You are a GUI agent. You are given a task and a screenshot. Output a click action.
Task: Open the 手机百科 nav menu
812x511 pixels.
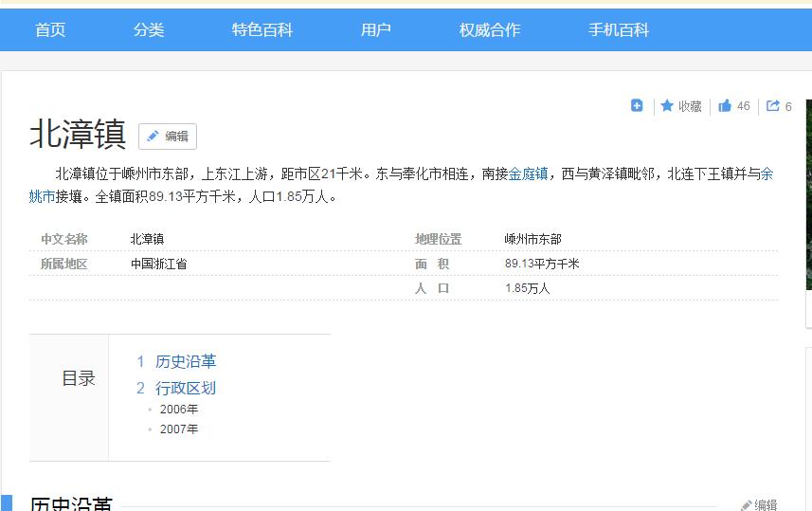[619, 30]
